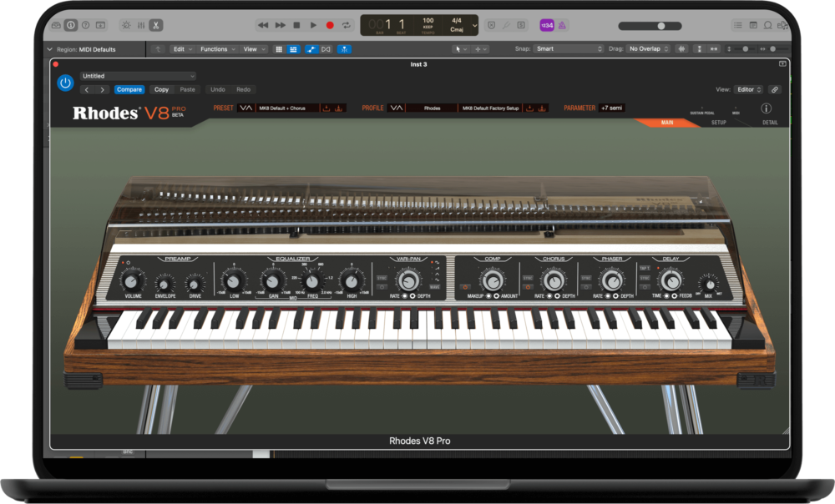Toggle the blue plugin power button

click(x=65, y=83)
